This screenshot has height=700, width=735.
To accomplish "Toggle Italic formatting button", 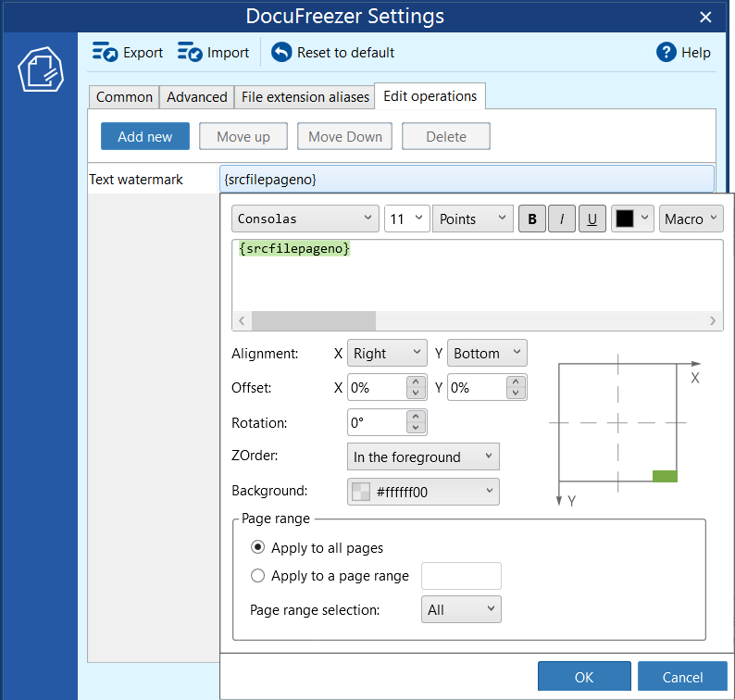I will tap(562, 219).
